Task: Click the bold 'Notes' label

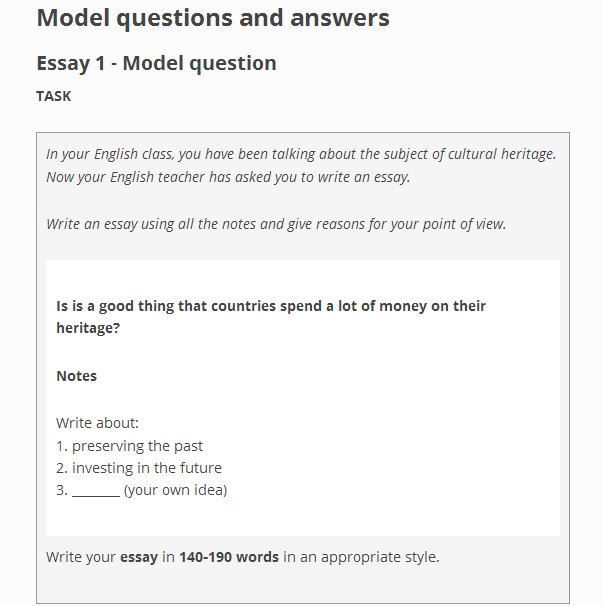Action: pos(77,376)
